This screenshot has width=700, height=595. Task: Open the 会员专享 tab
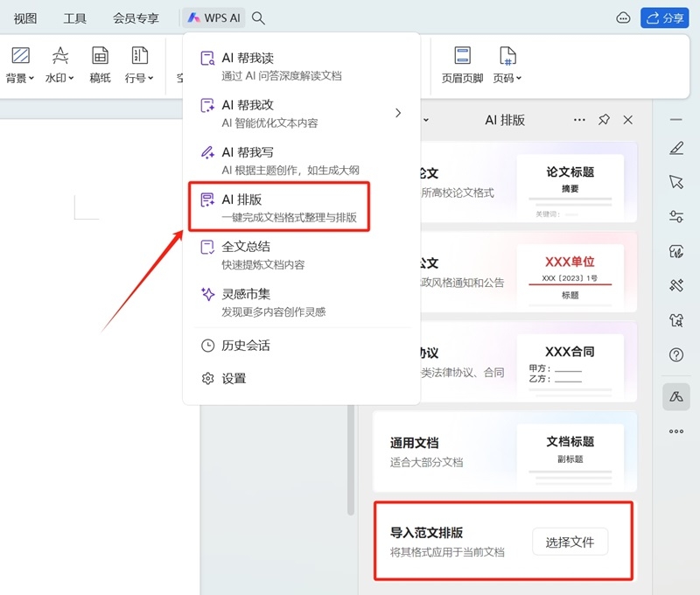[x=136, y=18]
